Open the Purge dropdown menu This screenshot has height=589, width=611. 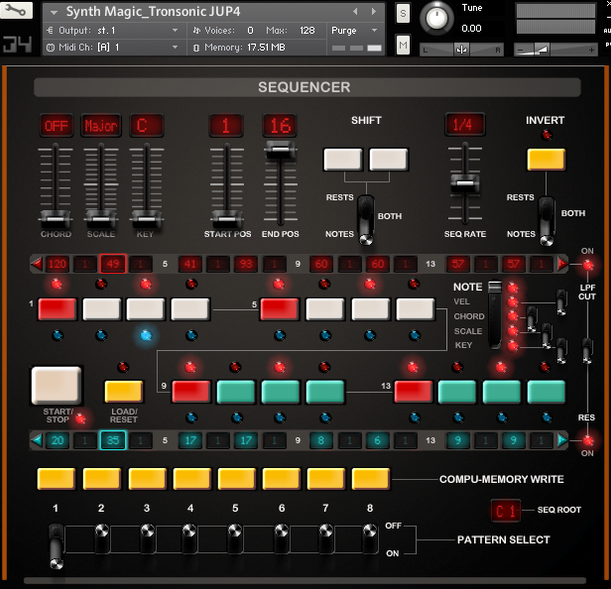(x=354, y=30)
